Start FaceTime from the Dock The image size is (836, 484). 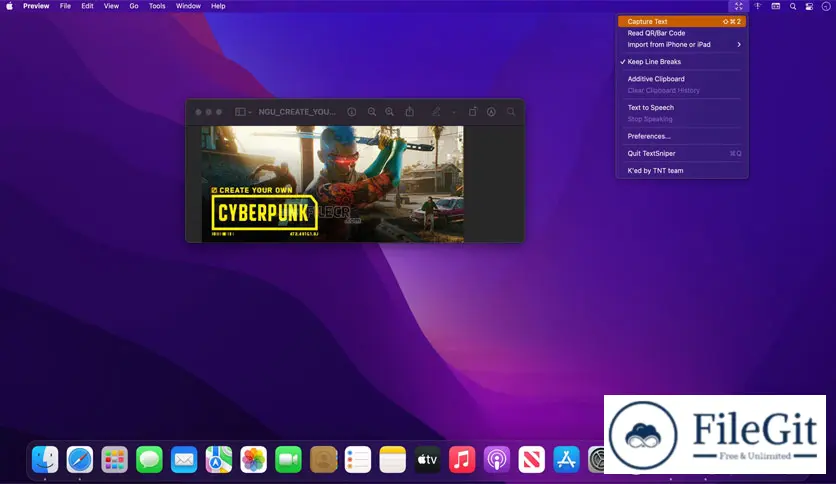pos(288,459)
